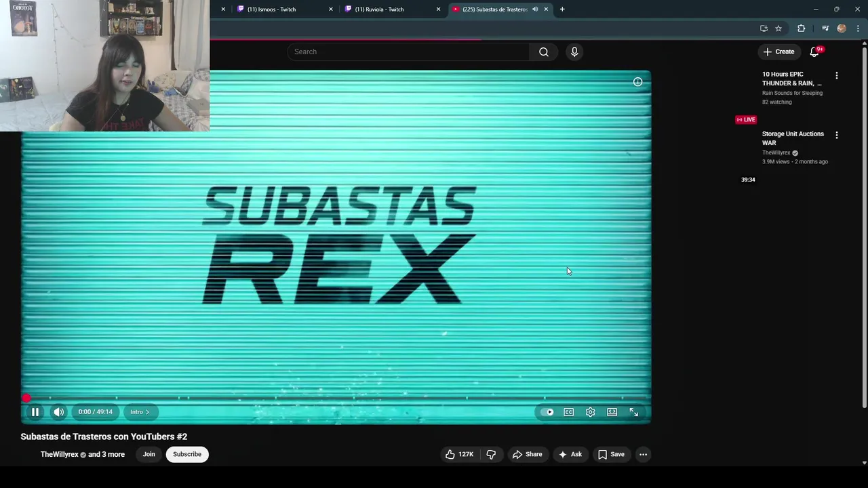Close the Ruviola Twitch tab
This screenshot has width=868, height=488.
[x=438, y=9]
